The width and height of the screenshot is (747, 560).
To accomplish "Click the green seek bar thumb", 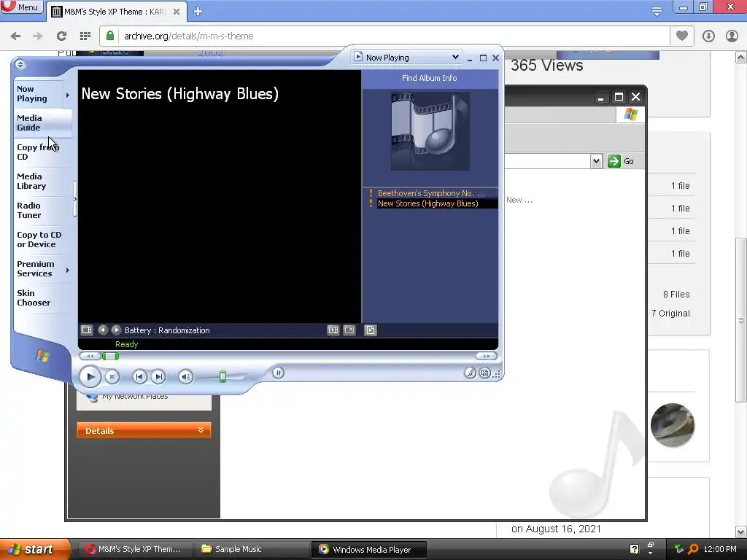I will (x=111, y=356).
